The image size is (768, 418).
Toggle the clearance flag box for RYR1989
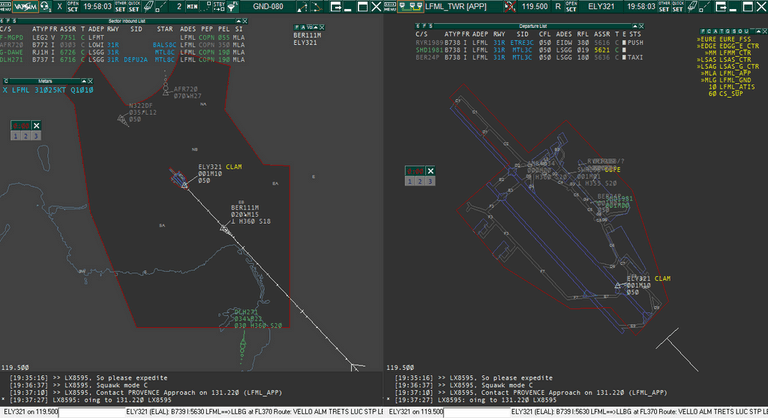click(x=623, y=44)
